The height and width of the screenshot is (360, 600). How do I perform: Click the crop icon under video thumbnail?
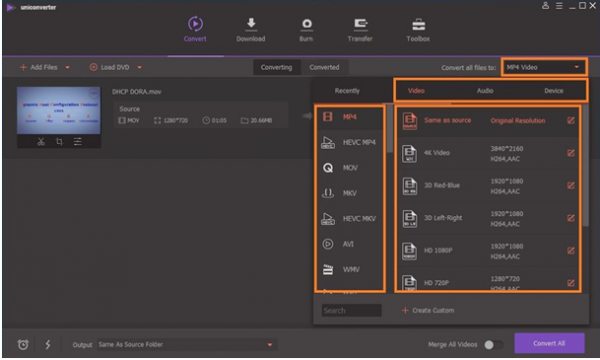(59, 142)
